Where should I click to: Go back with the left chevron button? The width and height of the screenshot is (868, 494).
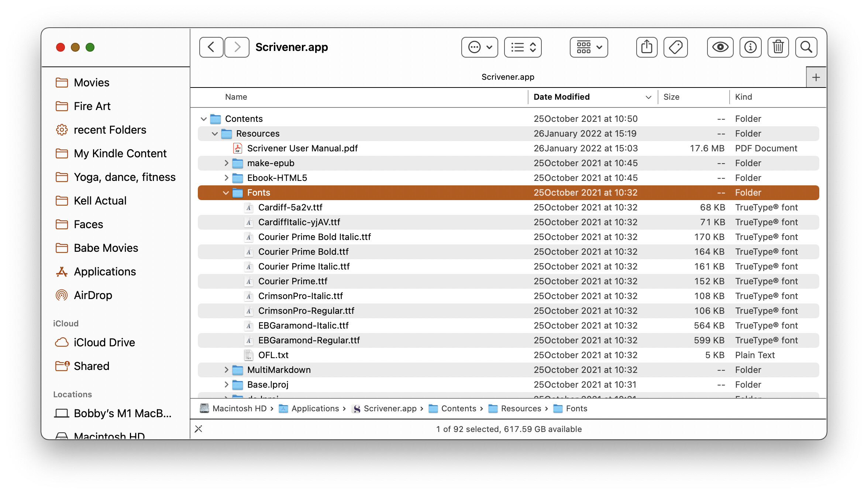pyautogui.click(x=211, y=47)
